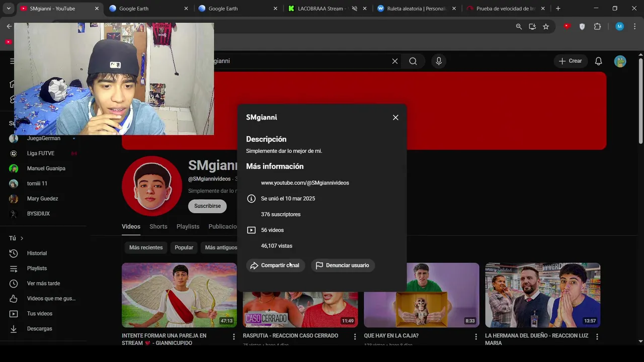Click the Crear button
The width and height of the screenshot is (644, 362).
[570, 61]
